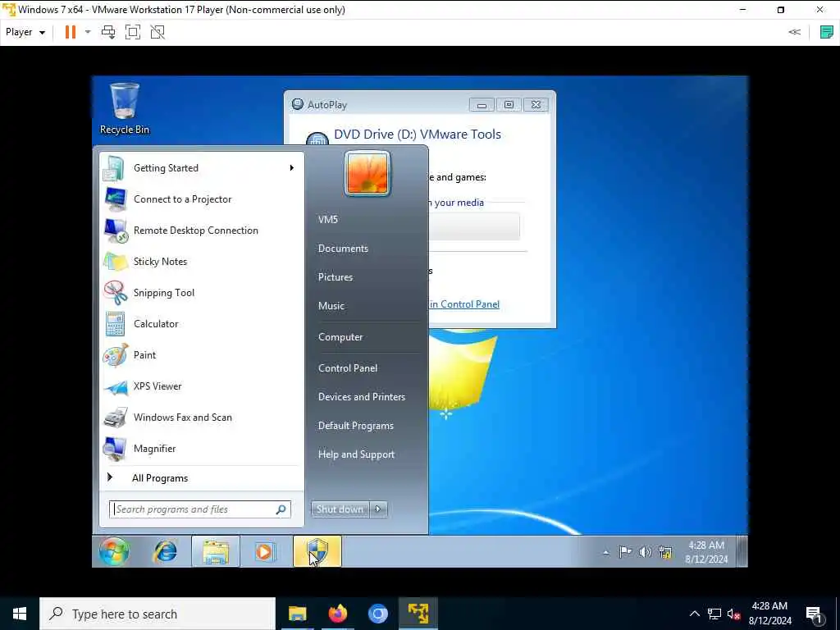Click the Windows 7 volume speaker icon

point(645,552)
